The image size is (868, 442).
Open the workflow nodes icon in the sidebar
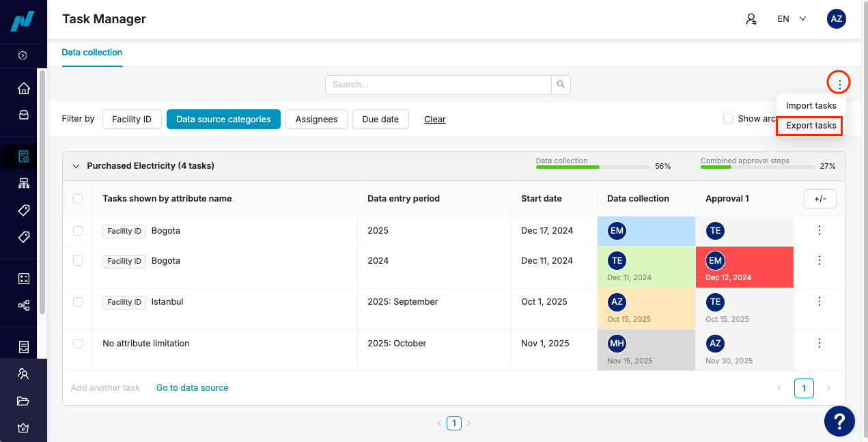click(x=24, y=305)
